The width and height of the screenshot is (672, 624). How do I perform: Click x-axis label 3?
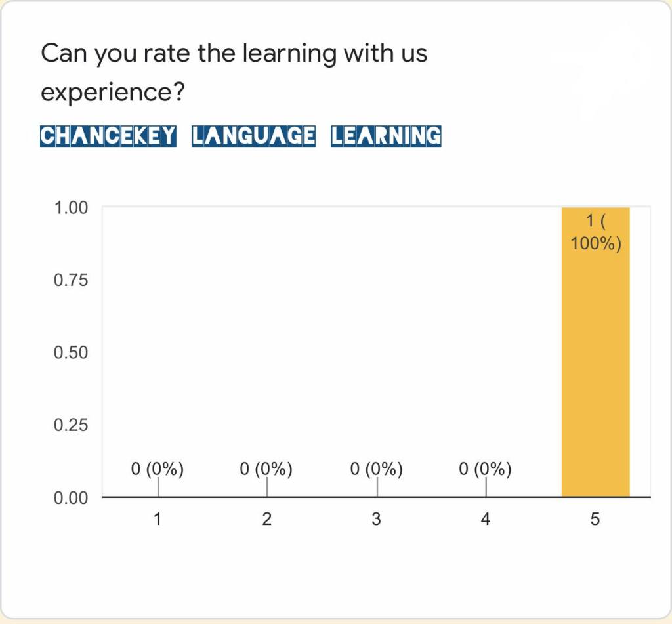376,520
